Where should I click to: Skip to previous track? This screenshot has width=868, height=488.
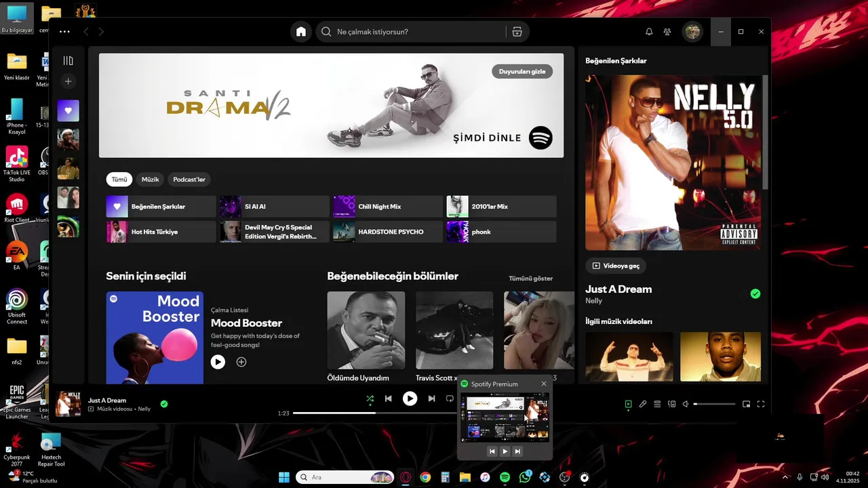tap(388, 399)
